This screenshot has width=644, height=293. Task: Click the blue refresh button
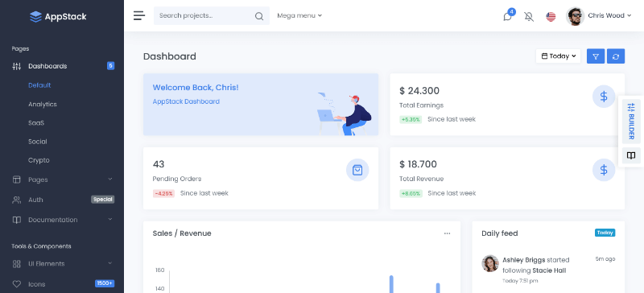tap(616, 56)
